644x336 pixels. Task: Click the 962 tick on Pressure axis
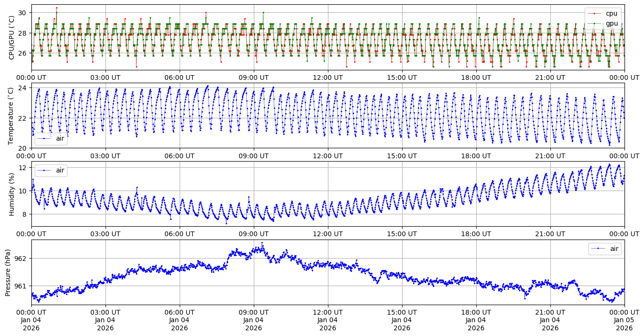click(21, 259)
